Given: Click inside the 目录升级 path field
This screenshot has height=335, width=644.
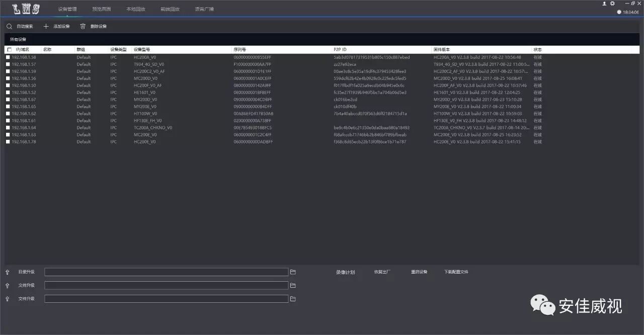Looking at the screenshot, I should 167,272.
